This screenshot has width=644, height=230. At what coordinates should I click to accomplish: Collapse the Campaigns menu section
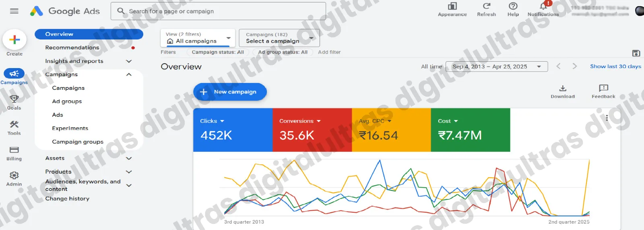[x=129, y=75]
